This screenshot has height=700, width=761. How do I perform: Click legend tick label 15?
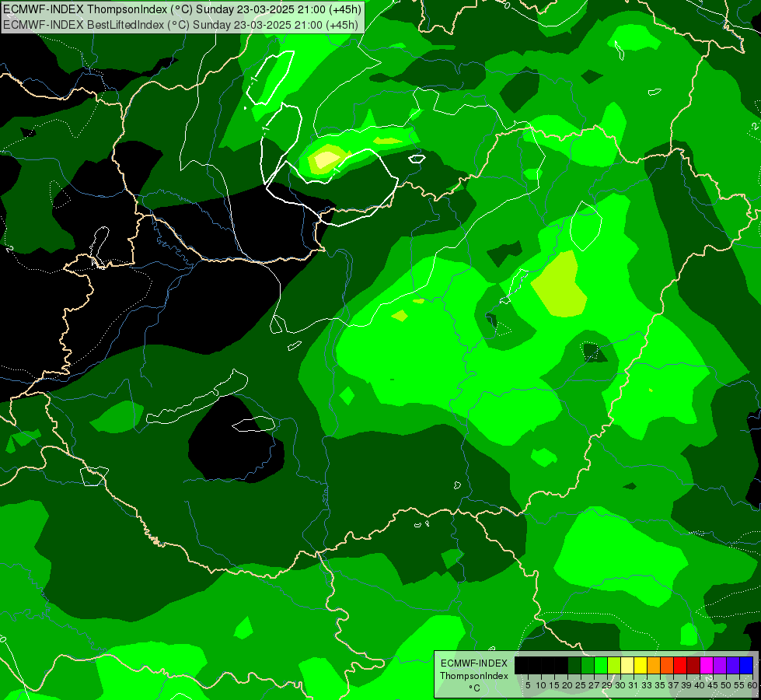[x=554, y=685]
